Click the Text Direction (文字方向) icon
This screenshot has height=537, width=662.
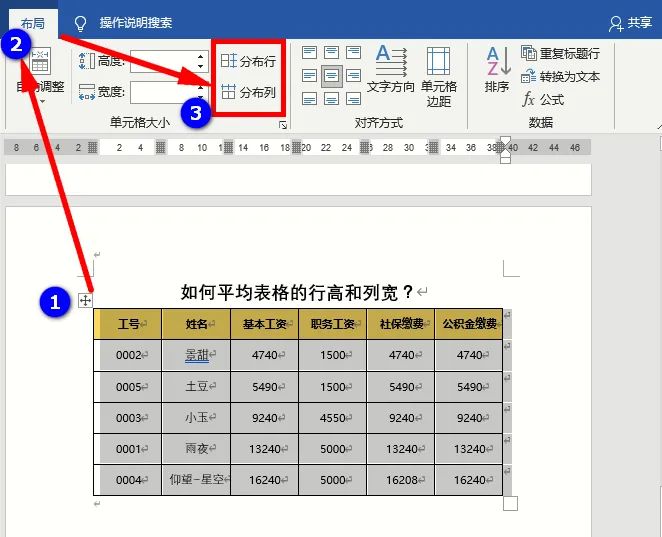391,60
